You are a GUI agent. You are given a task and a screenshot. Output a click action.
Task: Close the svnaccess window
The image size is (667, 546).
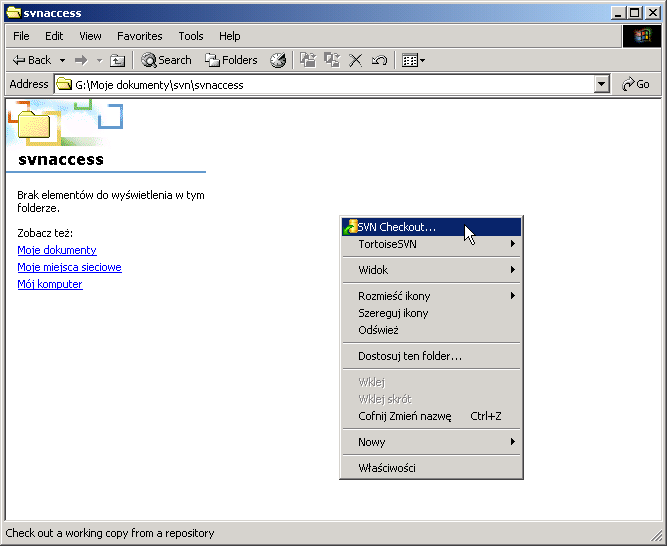[x=653, y=13]
